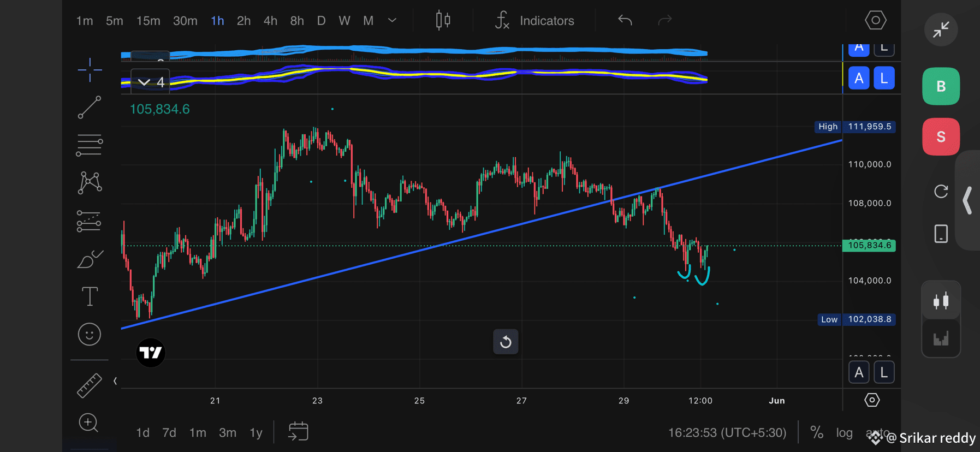This screenshot has height=452, width=980.
Task: Expand the collapsed indicator legend showing 4
Action: click(150, 82)
